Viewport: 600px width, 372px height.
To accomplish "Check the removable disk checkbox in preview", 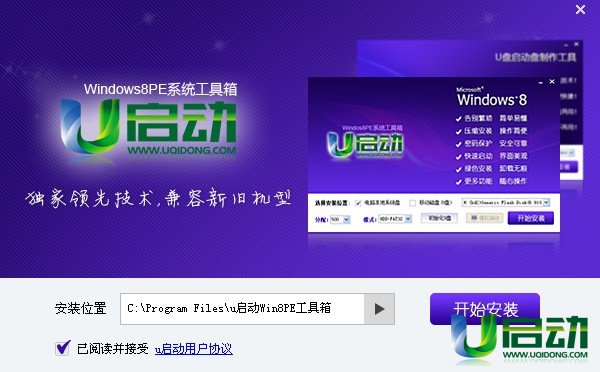I will tap(412, 203).
